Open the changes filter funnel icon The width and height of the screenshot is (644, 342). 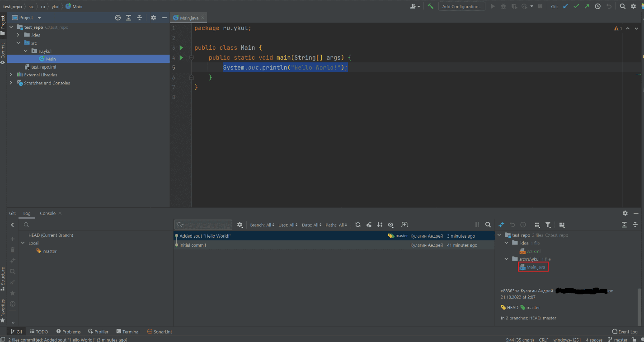point(548,225)
